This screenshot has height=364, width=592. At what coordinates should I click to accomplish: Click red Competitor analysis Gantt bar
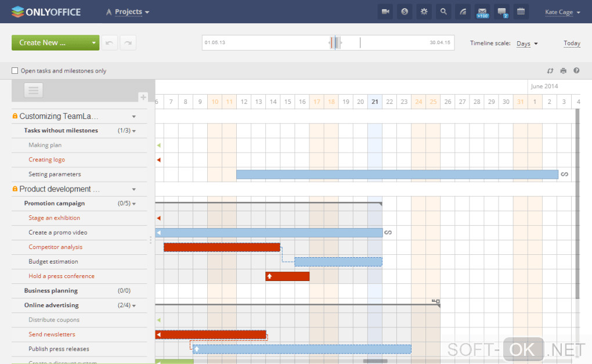point(222,247)
